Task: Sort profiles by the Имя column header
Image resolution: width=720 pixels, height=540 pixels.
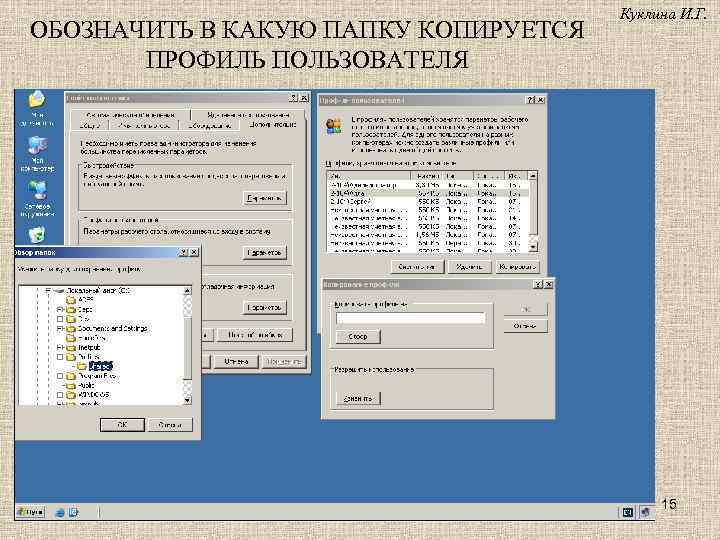Action: click(369, 176)
